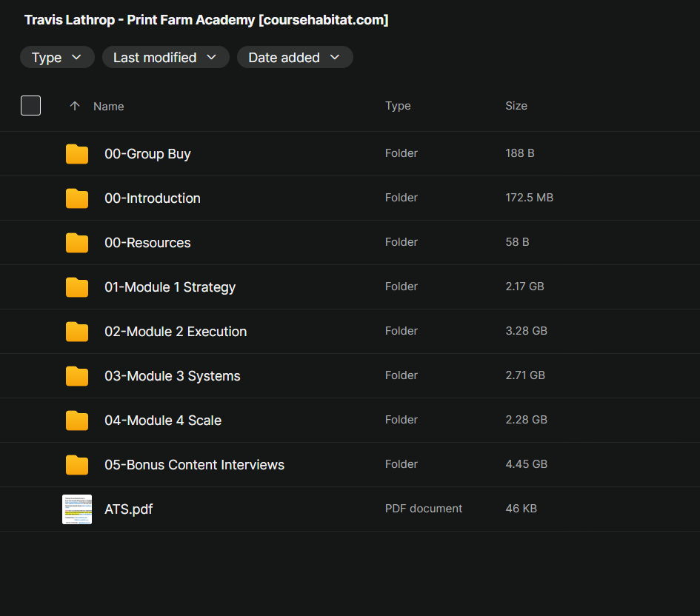Click the 01-Module 1 Strategy folder icon

click(x=77, y=287)
